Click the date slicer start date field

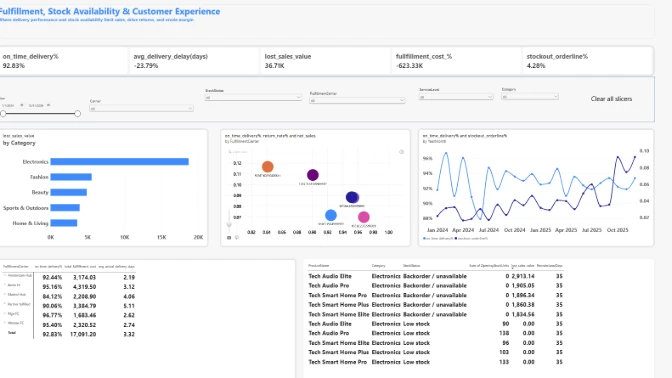click(9, 105)
